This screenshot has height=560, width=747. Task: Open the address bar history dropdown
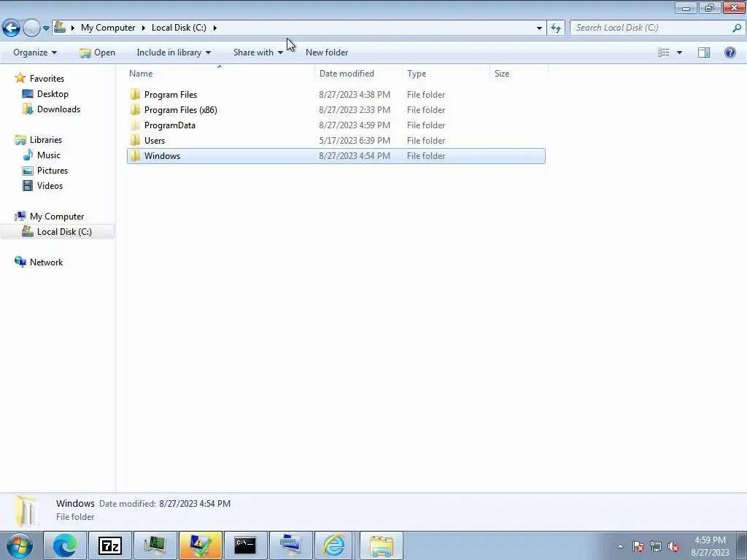point(539,28)
